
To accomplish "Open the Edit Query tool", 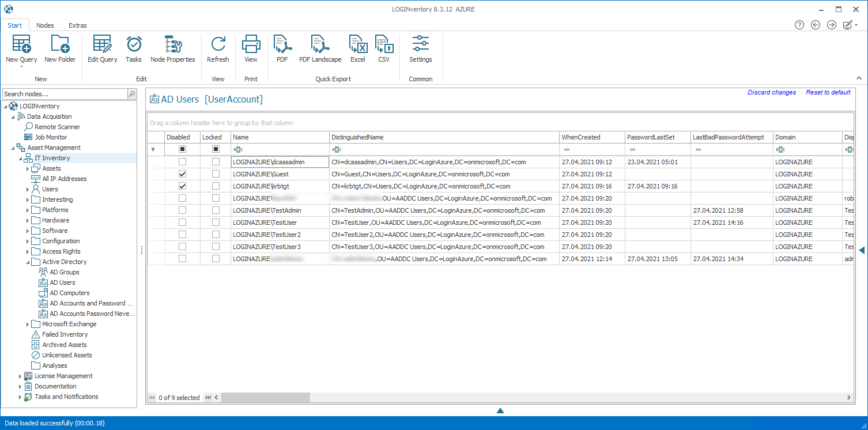I will click(102, 49).
